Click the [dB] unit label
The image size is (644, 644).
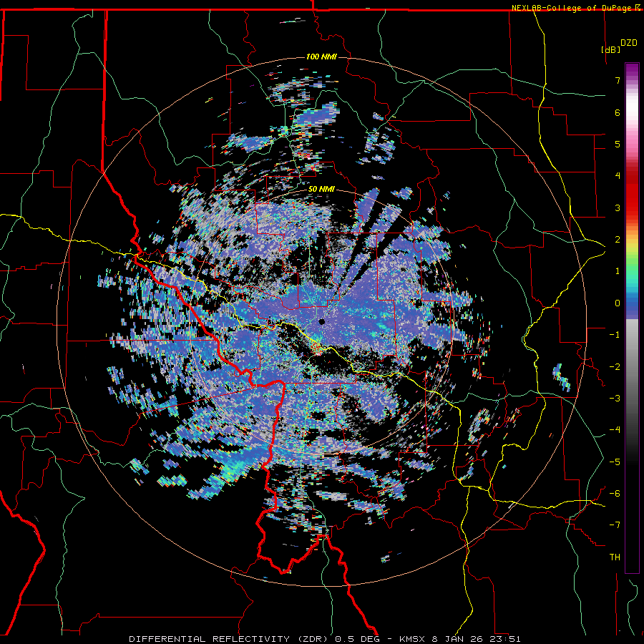point(610,49)
